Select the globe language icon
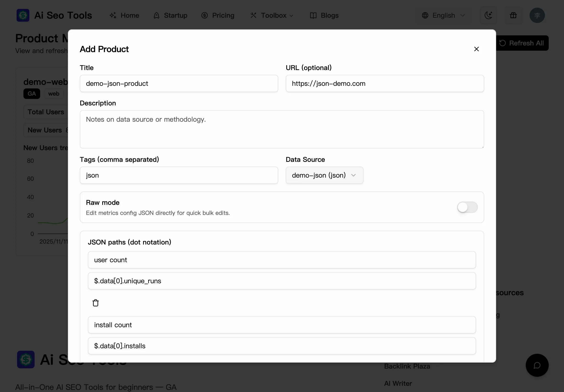 (x=425, y=15)
